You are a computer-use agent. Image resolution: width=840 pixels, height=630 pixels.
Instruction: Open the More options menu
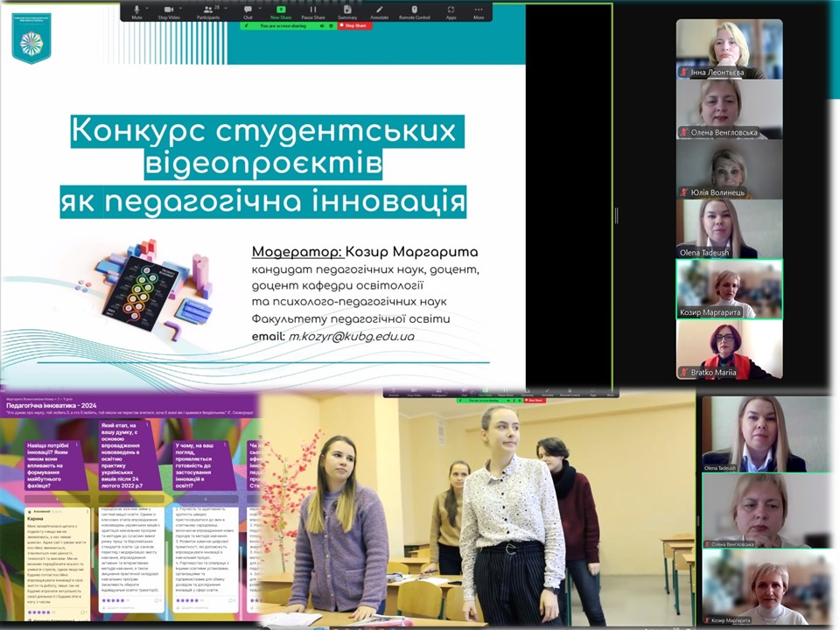click(x=479, y=10)
